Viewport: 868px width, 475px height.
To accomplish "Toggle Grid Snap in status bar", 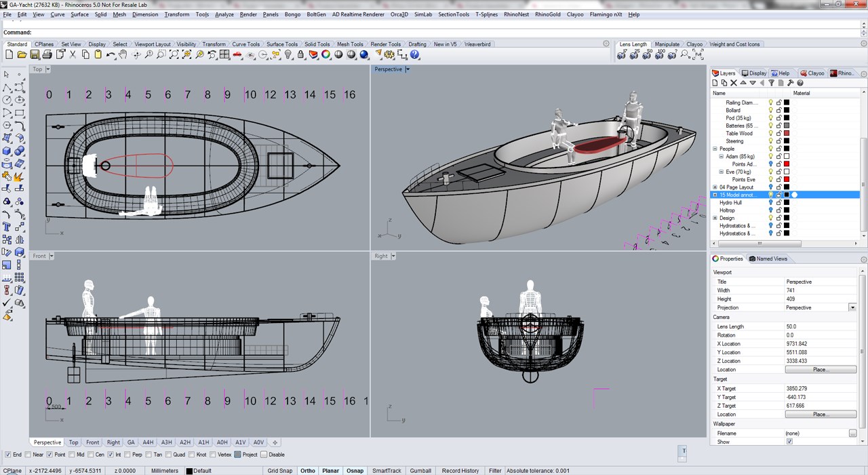I will coord(280,470).
